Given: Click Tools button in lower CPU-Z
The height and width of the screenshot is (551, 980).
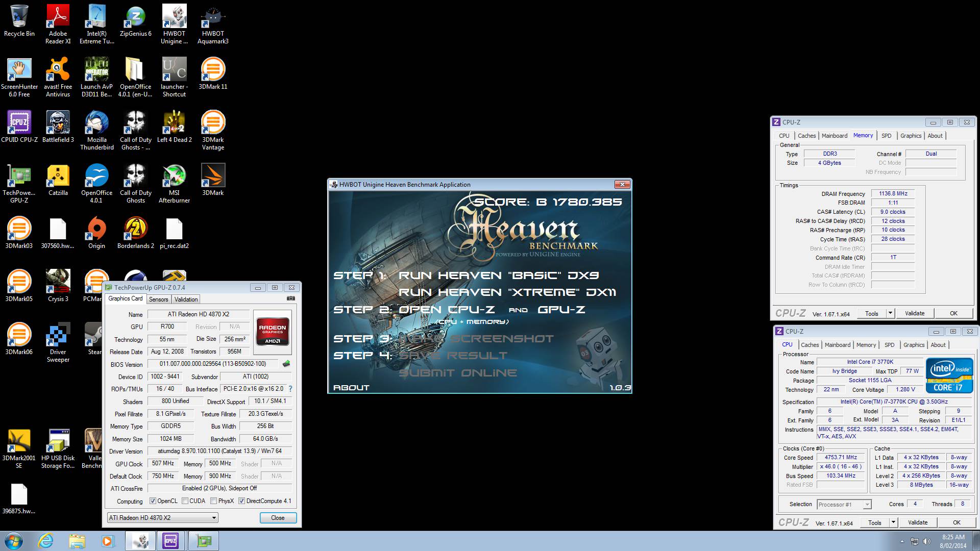Looking at the screenshot, I should click(875, 522).
